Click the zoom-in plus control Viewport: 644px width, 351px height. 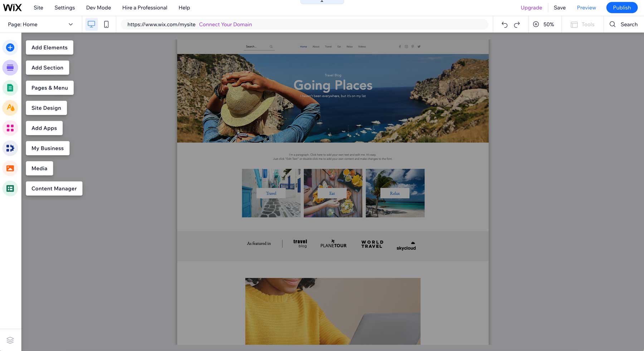[x=536, y=24]
